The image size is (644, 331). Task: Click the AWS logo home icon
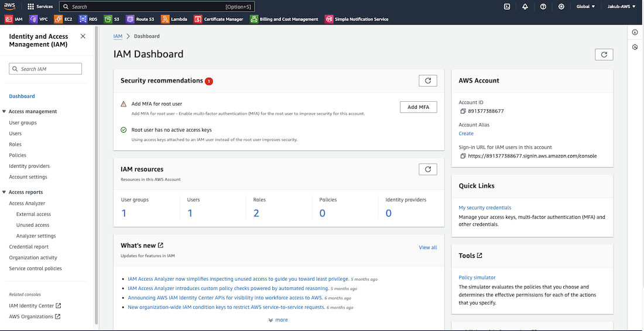(x=10, y=6)
